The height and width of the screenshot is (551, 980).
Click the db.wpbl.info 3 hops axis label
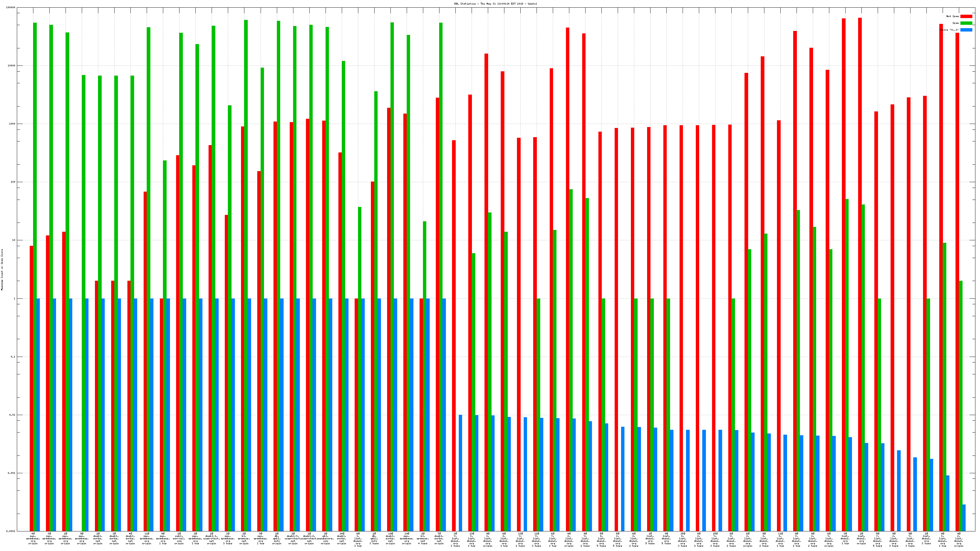click(374, 539)
